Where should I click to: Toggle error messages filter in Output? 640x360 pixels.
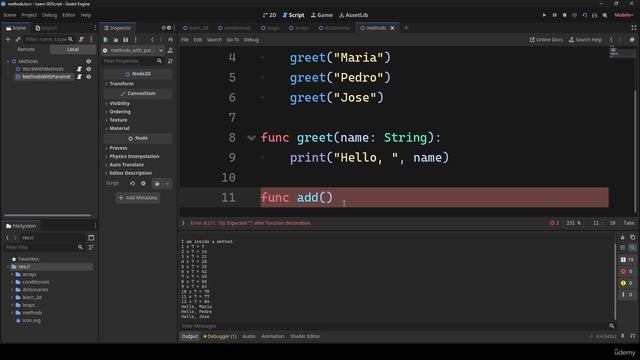627,271
